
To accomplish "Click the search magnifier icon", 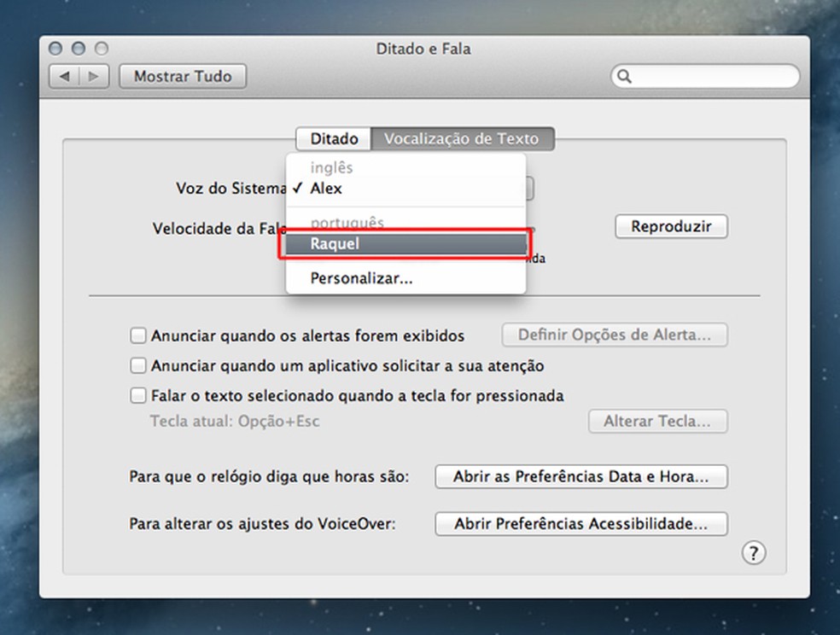I will pos(625,76).
